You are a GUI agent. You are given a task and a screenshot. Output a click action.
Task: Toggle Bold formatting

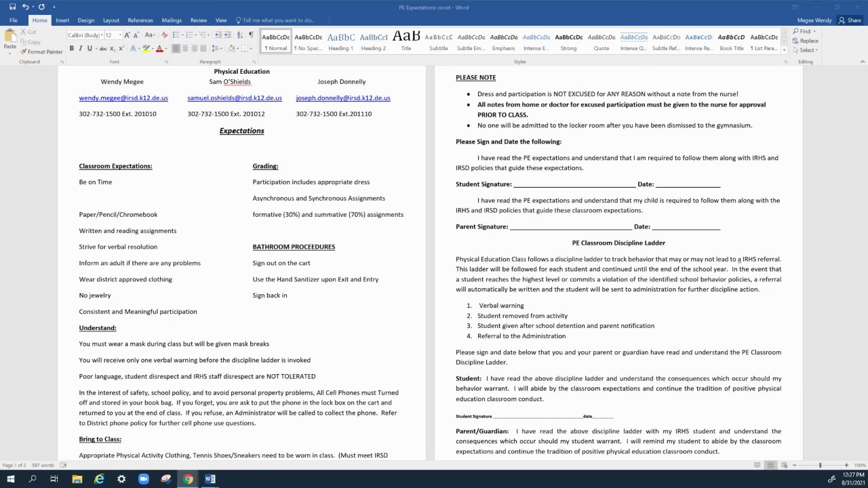coord(71,48)
